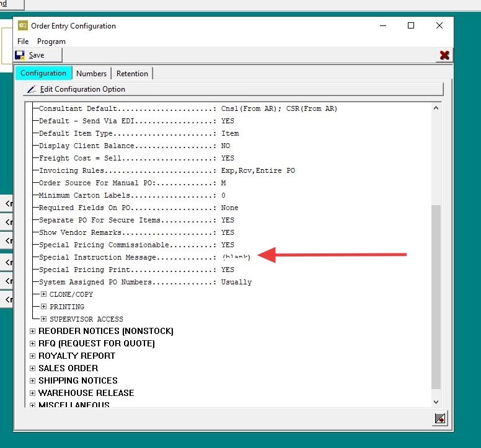Click the SUPERVISOR ACCESS label

pyautogui.click(x=86, y=319)
